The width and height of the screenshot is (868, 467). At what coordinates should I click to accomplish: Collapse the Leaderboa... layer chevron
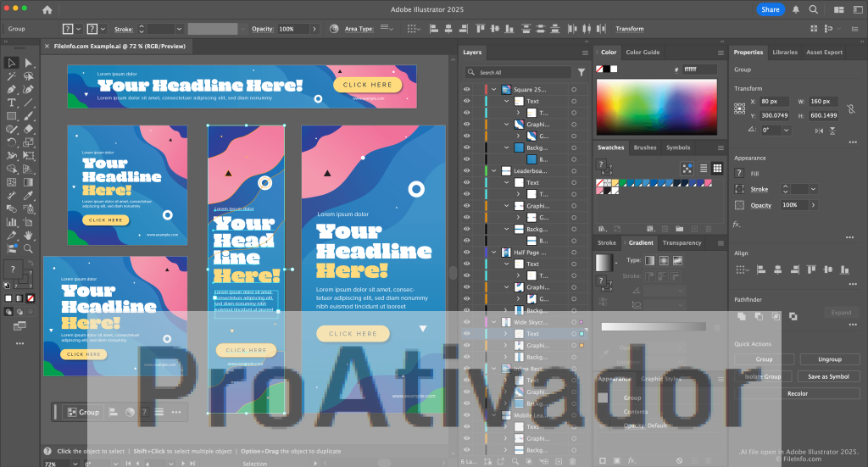[x=494, y=170]
